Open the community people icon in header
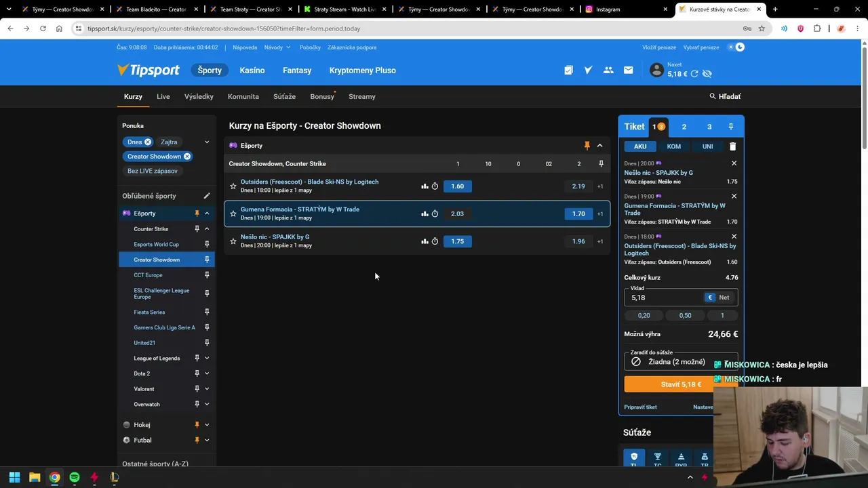Image resolution: width=868 pixels, height=488 pixels. click(608, 70)
